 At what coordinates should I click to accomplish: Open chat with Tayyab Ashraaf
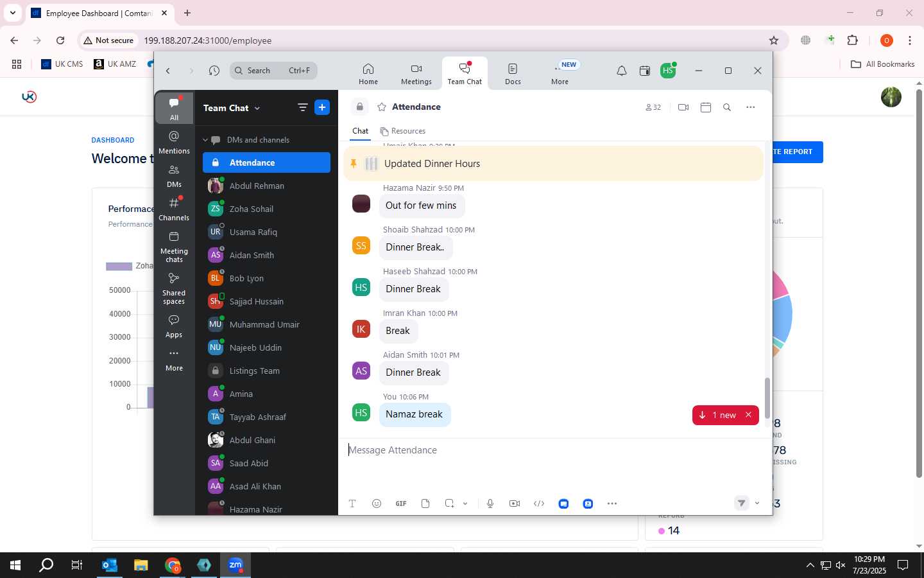[x=266, y=417]
